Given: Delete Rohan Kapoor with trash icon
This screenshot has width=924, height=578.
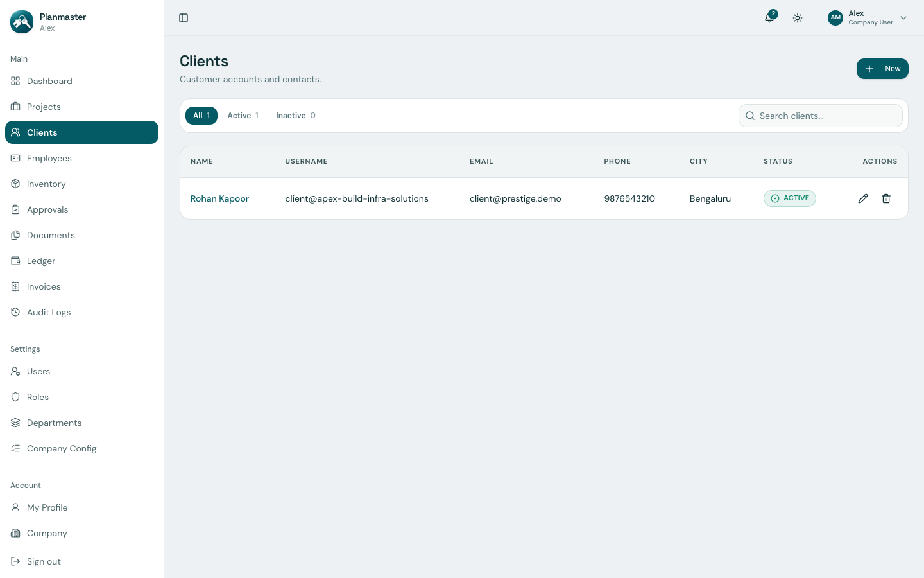Looking at the screenshot, I should [886, 198].
